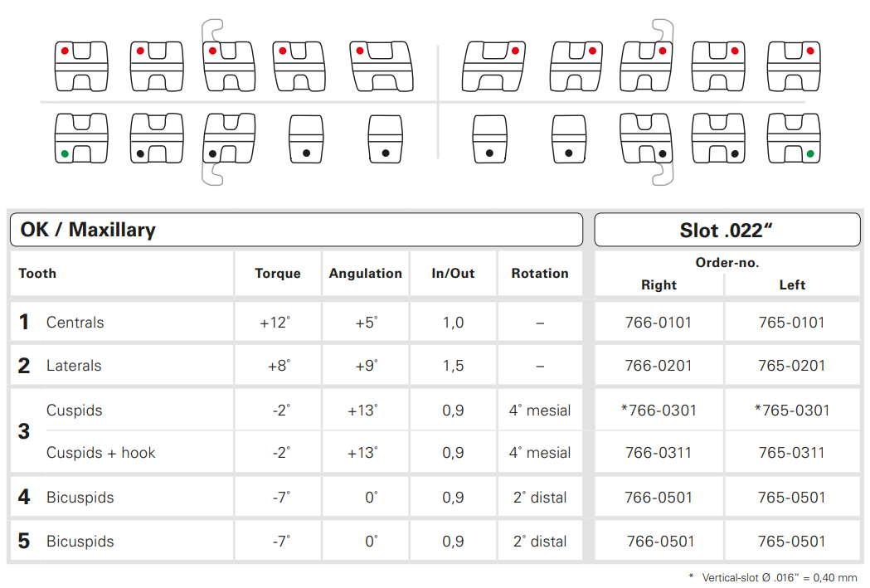Select the far-right red-dot bracket in top row
The height and width of the screenshot is (588, 870).
pyautogui.click(x=795, y=65)
